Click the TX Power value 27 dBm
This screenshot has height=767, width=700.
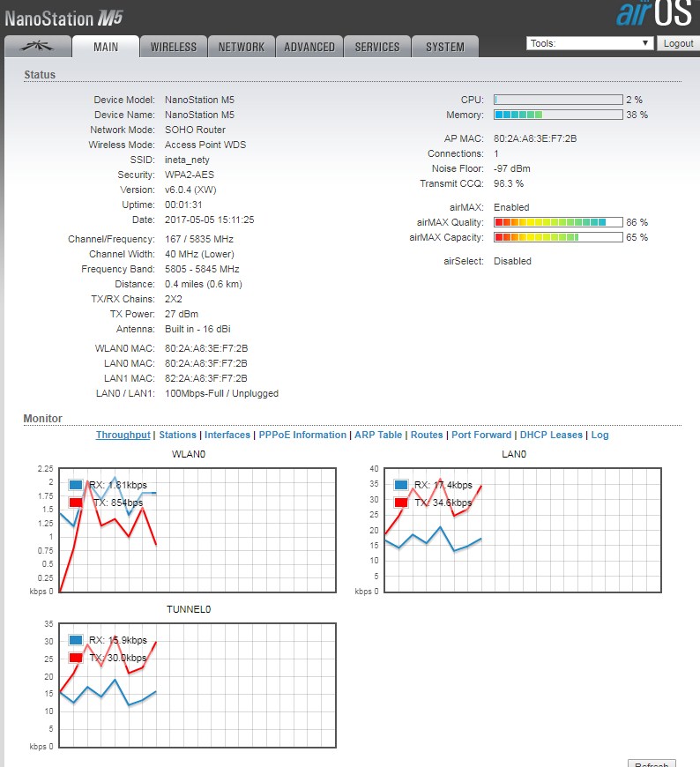182,314
